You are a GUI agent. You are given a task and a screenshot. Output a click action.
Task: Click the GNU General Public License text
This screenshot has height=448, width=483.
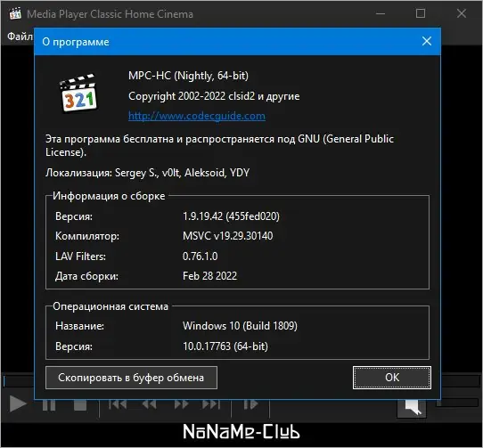pos(219,145)
